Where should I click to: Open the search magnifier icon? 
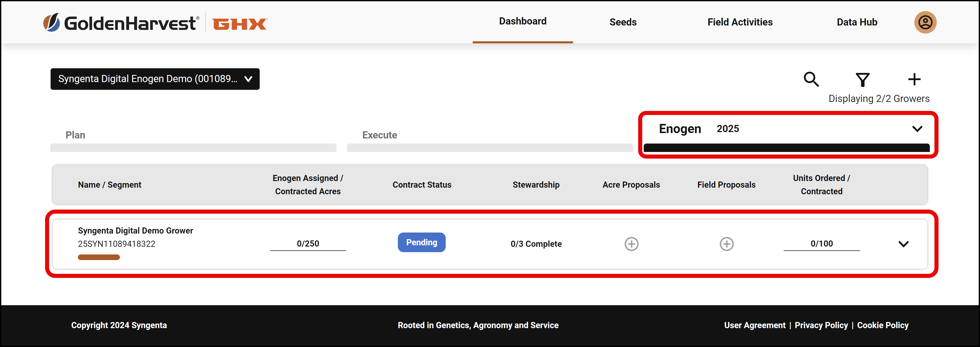(x=811, y=79)
